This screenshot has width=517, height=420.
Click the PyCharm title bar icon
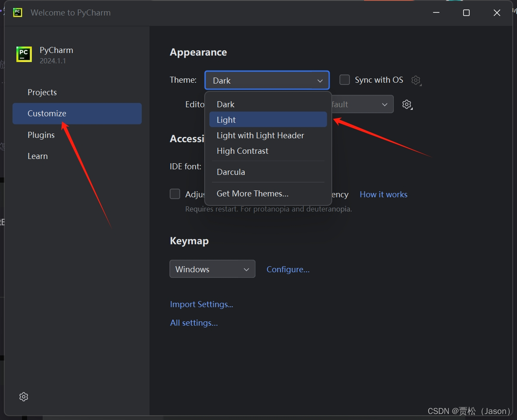click(18, 12)
